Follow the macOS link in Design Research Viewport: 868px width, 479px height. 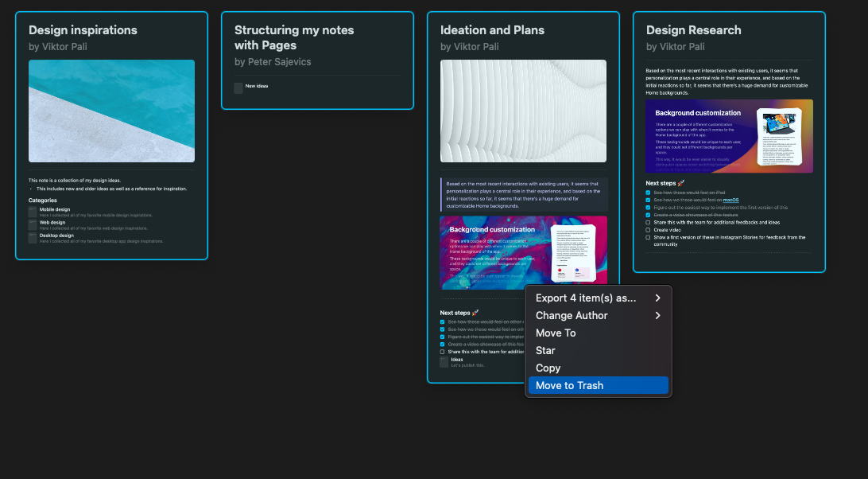tap(730, 201)
